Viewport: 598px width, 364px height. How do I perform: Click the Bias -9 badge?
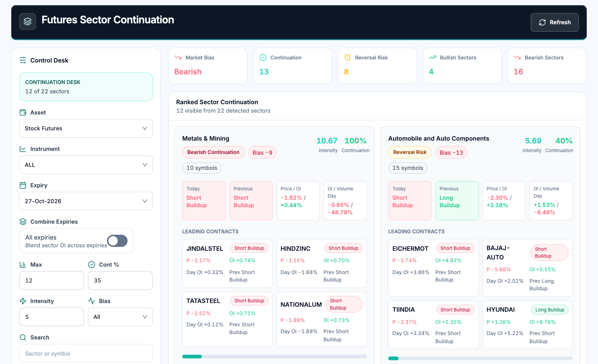pos(262,152)
